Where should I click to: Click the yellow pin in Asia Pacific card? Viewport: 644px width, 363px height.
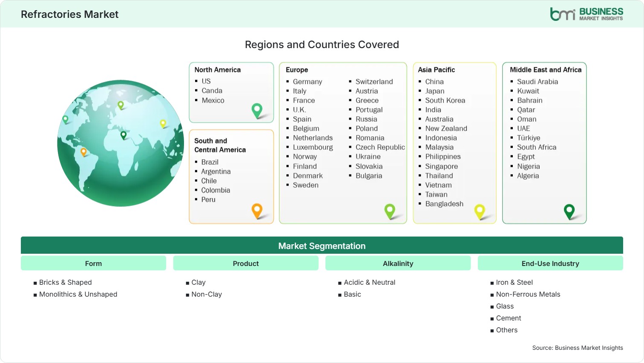[480, 212]
